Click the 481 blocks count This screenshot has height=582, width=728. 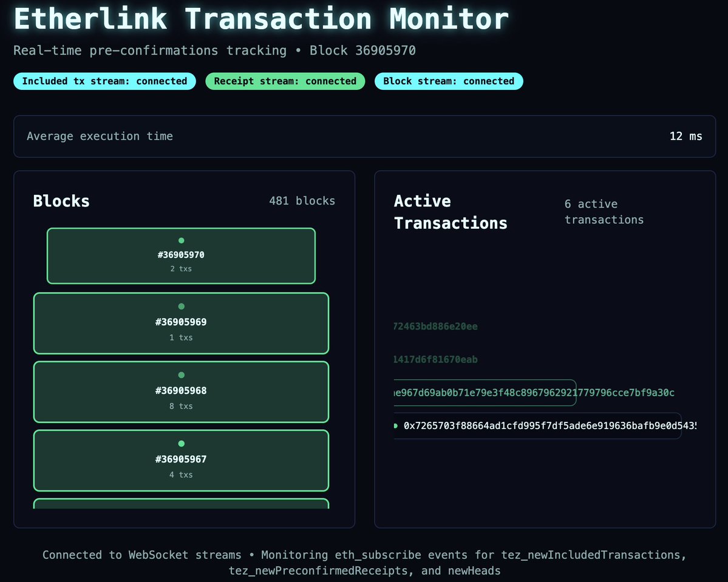coord(302,200)
